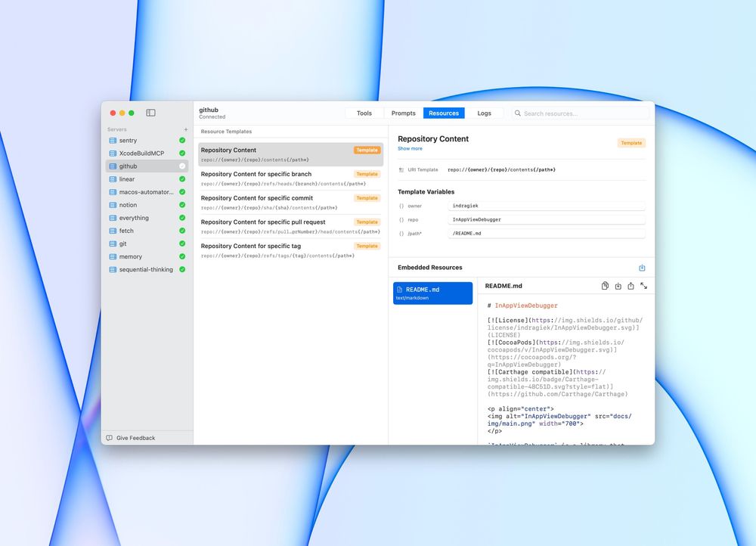Expand description via Show more link

point(410,148)
